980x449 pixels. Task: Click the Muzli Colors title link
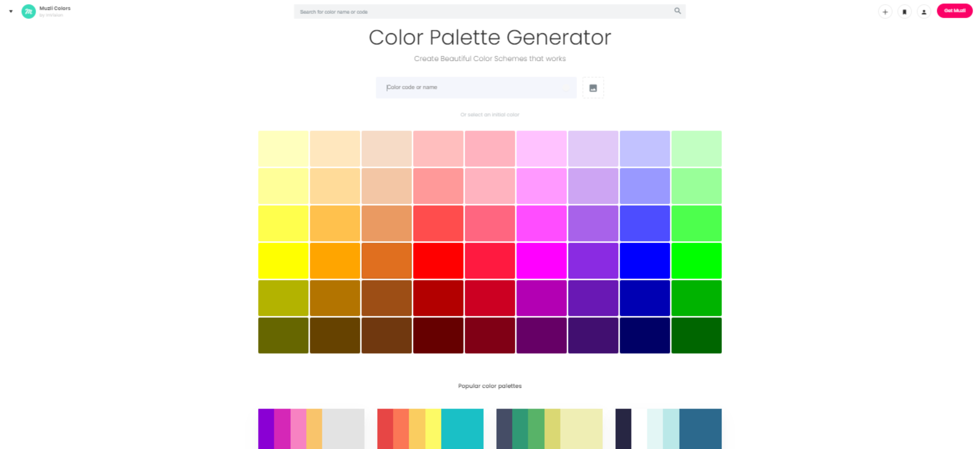pos(55,8)
